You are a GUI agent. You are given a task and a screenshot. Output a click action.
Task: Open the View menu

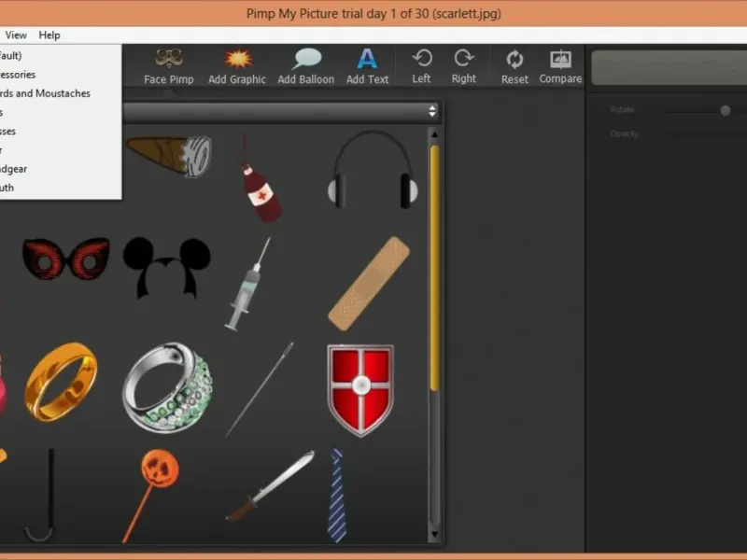[16, 35]
